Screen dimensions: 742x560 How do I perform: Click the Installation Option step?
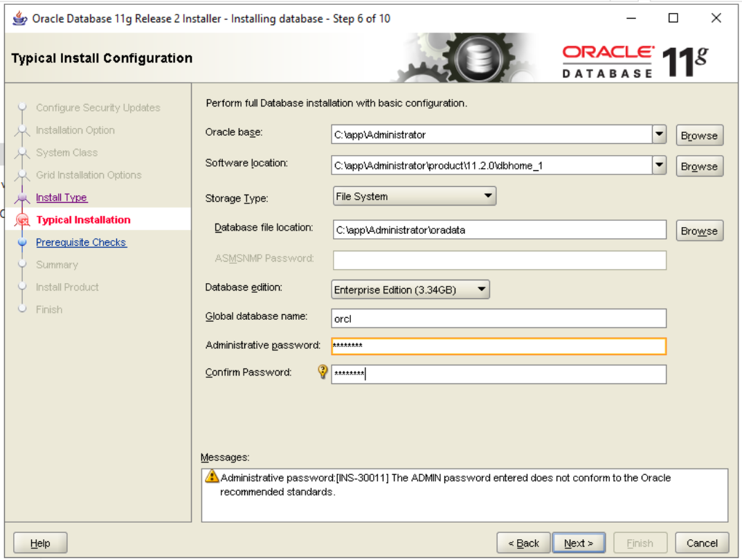pyautogui.click(x=75, y=130)
